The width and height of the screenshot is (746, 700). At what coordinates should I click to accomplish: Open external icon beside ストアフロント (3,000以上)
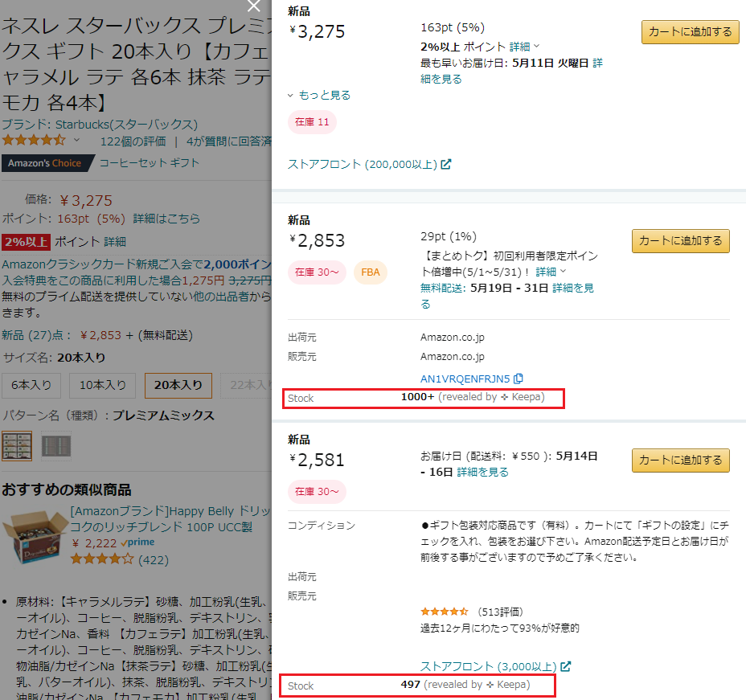pos(566,666)
